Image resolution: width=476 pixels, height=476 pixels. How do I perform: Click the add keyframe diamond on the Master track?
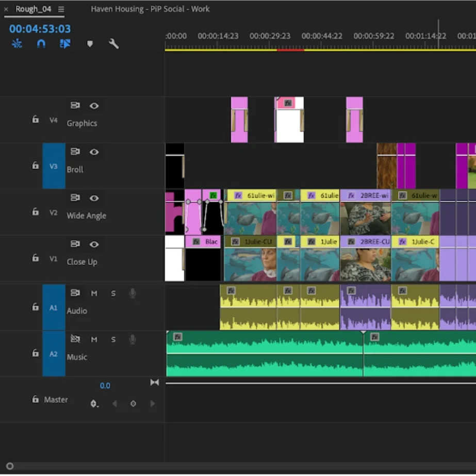click(133, 404)
